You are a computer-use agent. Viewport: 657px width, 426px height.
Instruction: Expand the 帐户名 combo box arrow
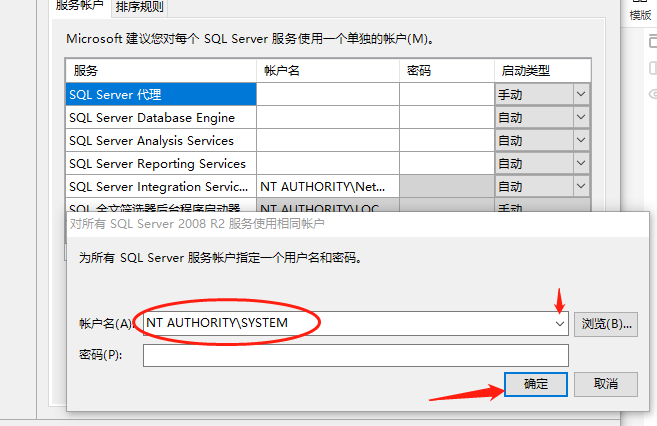[560, 324]
